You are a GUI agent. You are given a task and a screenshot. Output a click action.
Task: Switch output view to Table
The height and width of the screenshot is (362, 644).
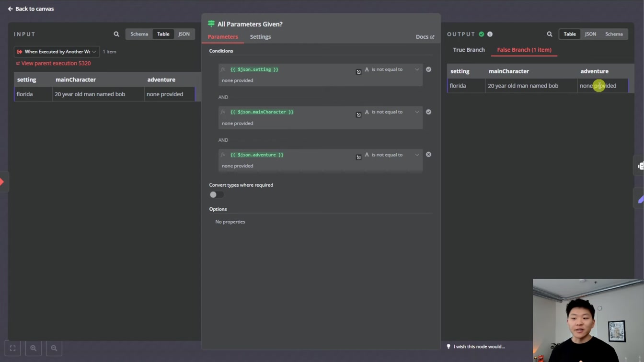[570, 34]
